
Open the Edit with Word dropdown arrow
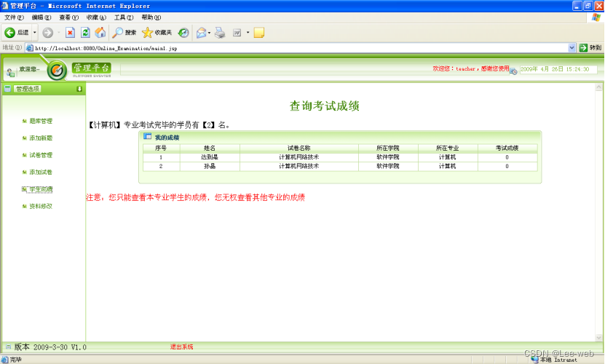tap(248, 33)
